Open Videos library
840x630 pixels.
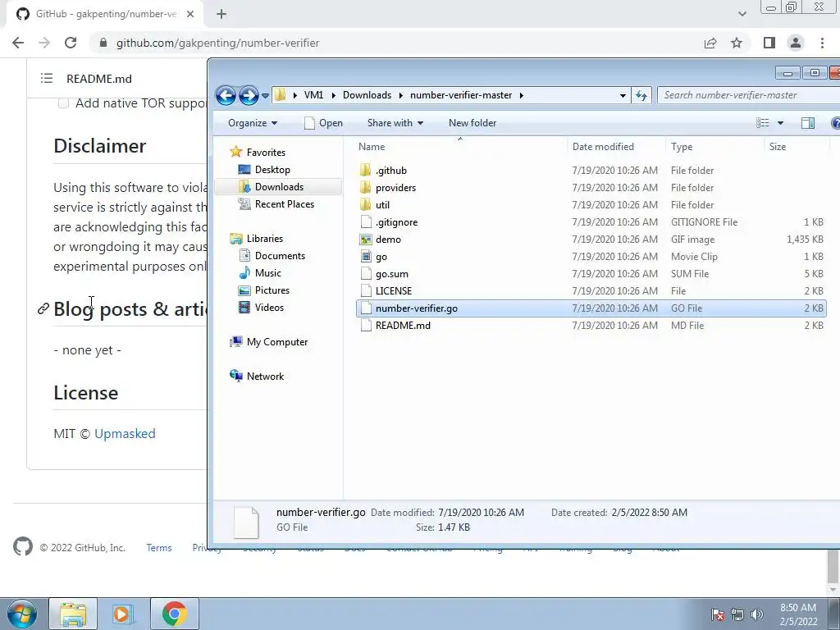(269, 308)
